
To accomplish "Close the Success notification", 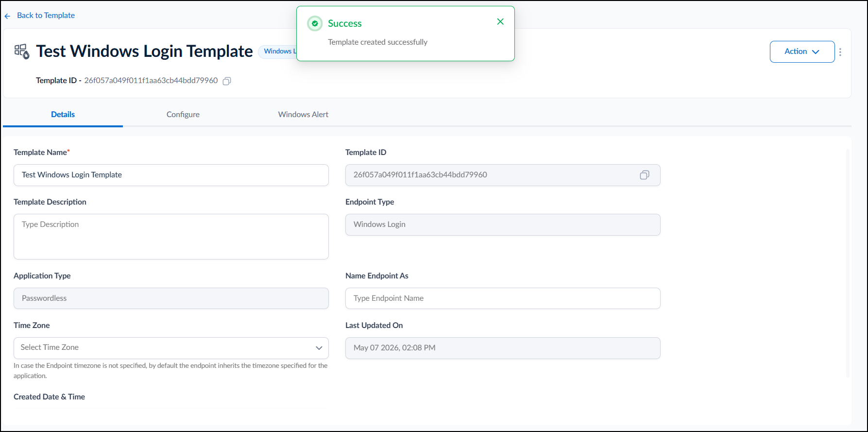I will pos(500,21).
